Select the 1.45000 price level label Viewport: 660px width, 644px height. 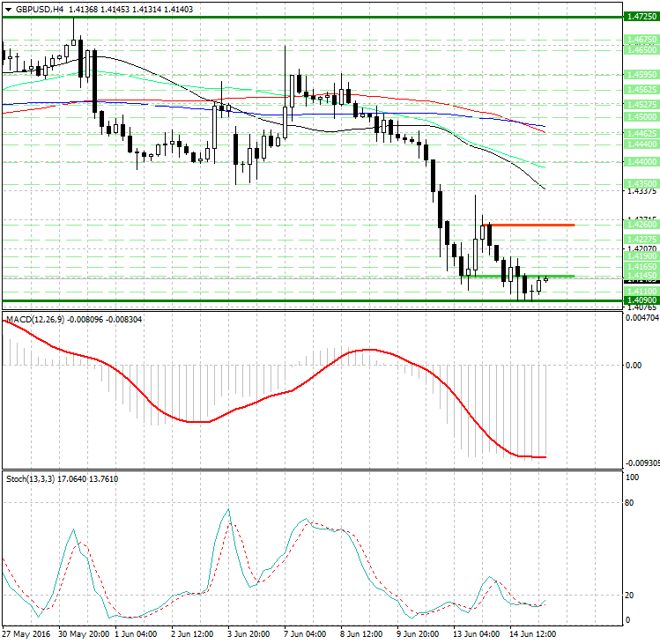[640, 116]
